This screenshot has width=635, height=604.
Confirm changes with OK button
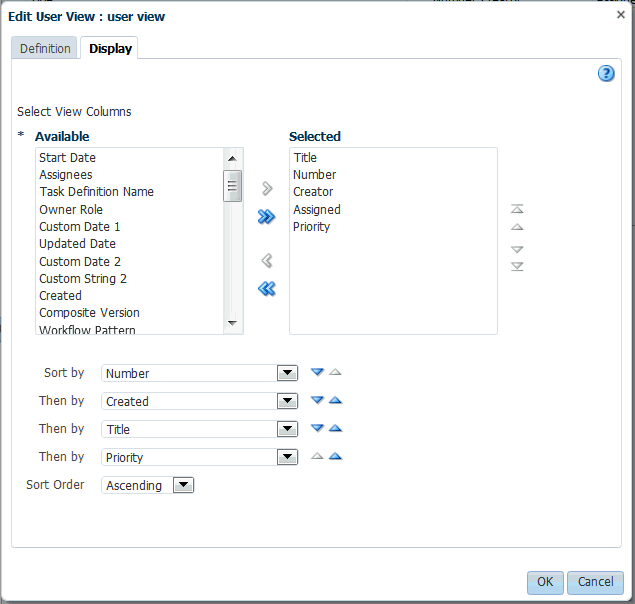pyautogui.click(x=545, y=582)
